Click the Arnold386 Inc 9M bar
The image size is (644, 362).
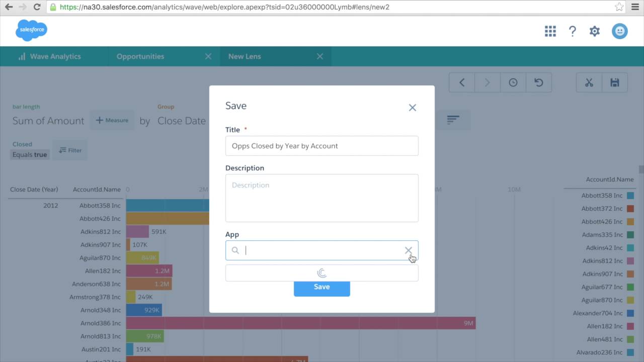coord(301,323)
